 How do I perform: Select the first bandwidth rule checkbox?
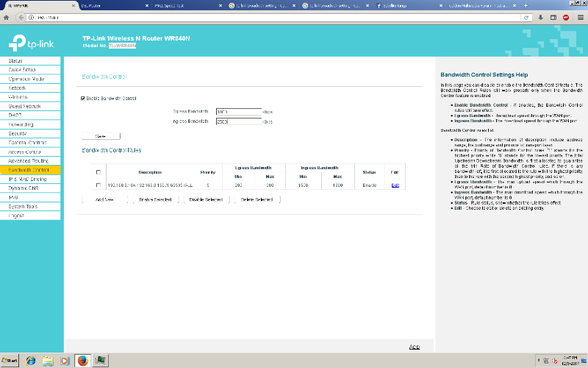click(98, 185)
